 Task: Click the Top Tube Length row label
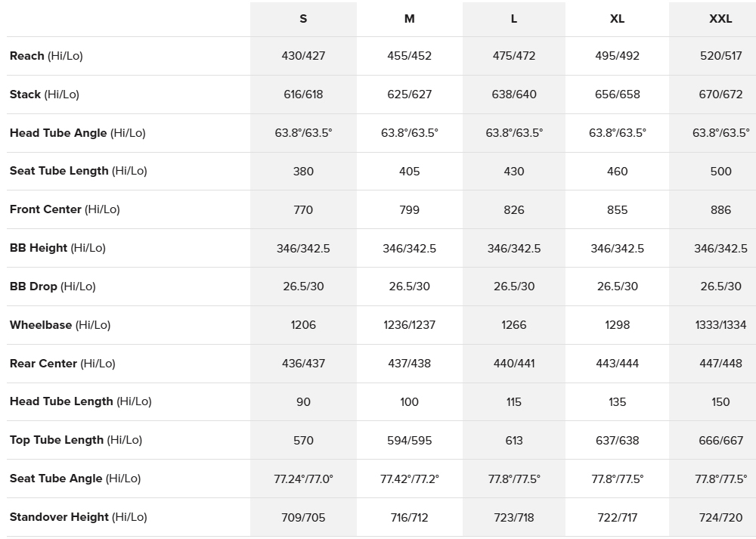pos(76,440)
